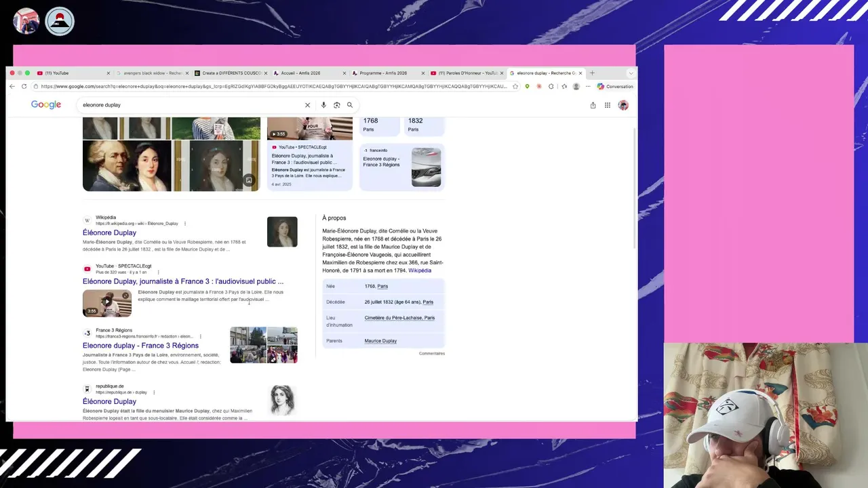Focus the browser address bar URL
868x488 pixels.
pyautogui.click(x=273, y=86)
